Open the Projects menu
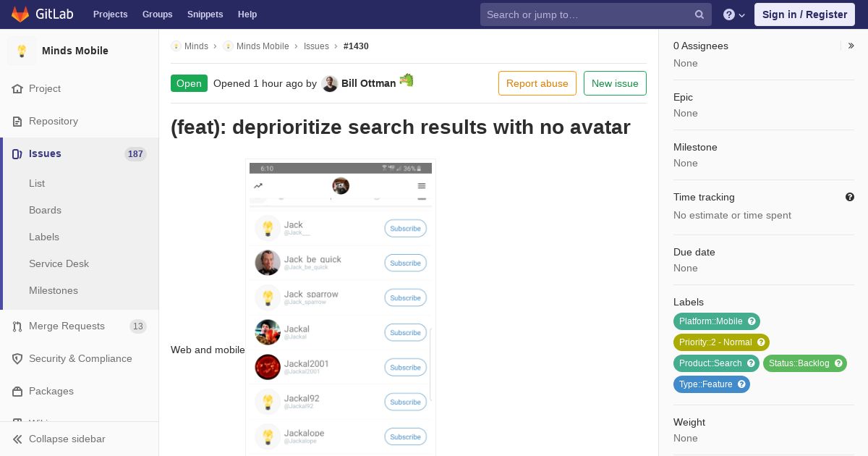Screen dimensions: 868x456 (110, 14)
